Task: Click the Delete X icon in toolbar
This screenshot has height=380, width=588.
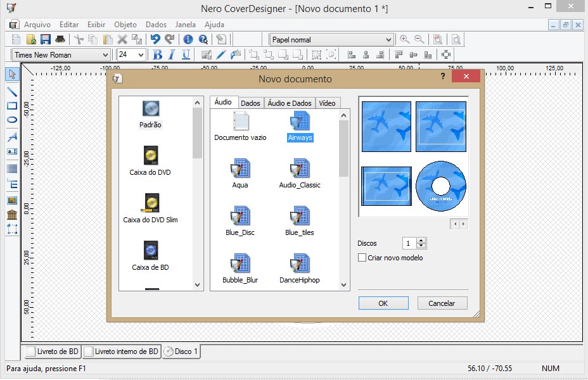Action: [x=122, y=39]
